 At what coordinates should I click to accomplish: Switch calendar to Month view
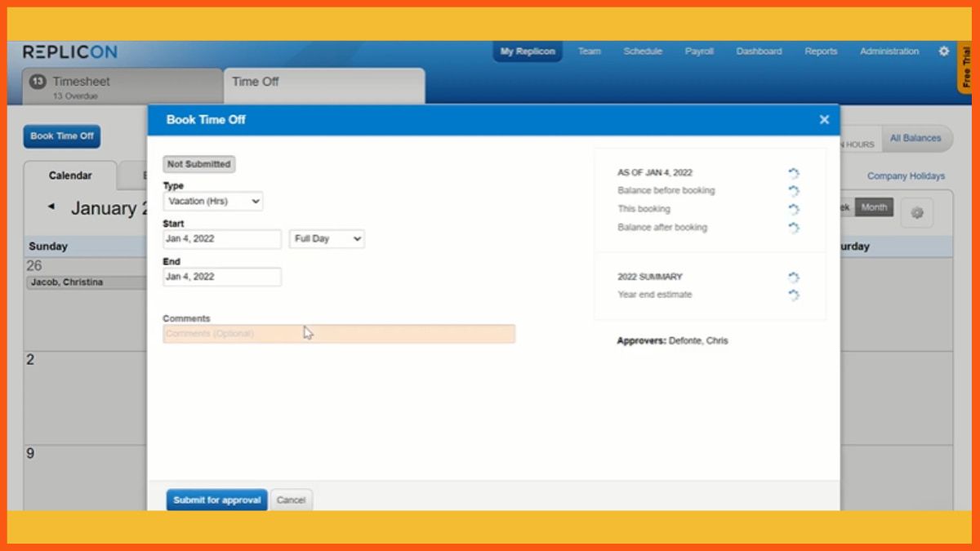coord(873,207)
